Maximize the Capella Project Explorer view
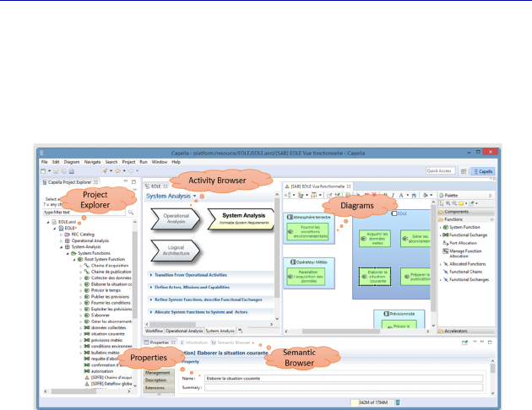The width and height of the screenshot is (532, 410). (133, 182)
